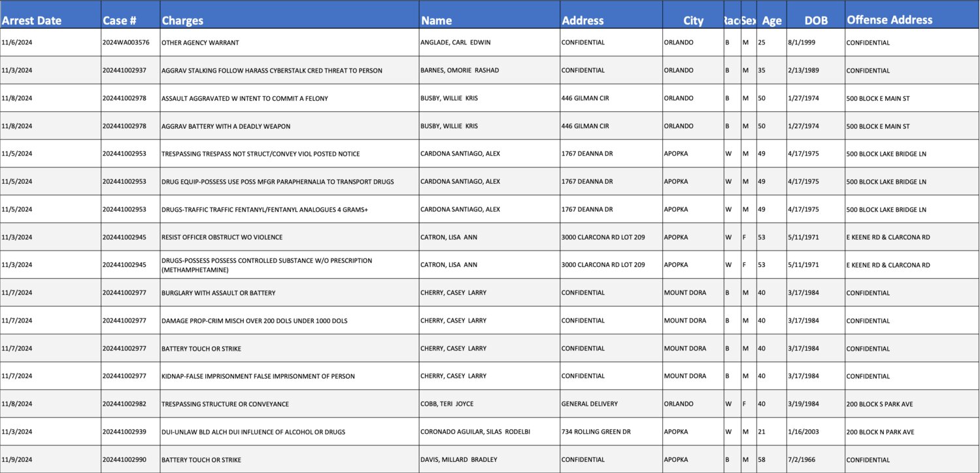
Task: Select TRESPASSING STRUCTURE OR CONVEYANCE cell
Action: tap(289, 404)
